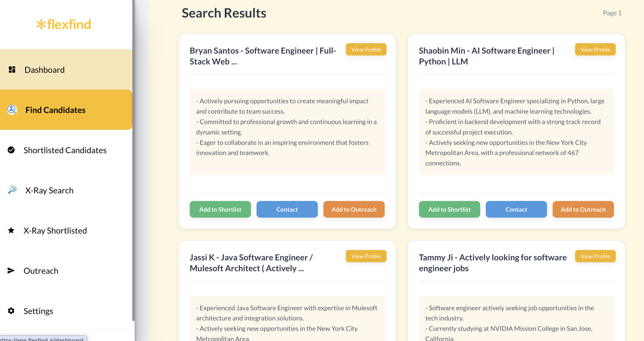644x341 pixels.
Task: View Shaobin Min's profile
Action: (x=595, y=50)
